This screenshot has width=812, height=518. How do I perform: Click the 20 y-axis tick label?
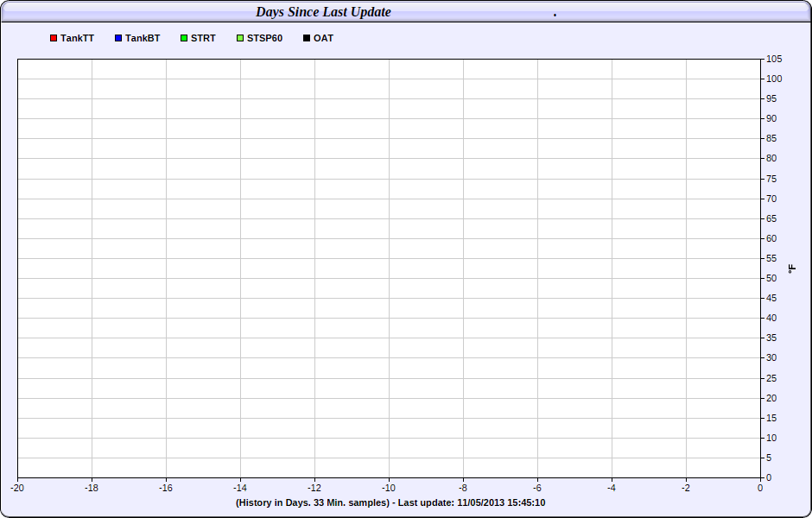click(x=771, y=399)
